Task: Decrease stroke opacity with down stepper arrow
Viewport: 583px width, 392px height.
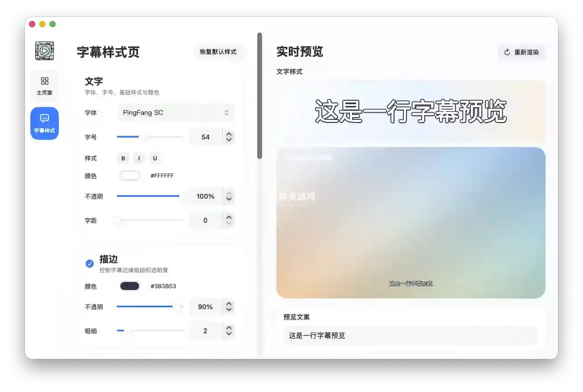Action: (229, 310)
